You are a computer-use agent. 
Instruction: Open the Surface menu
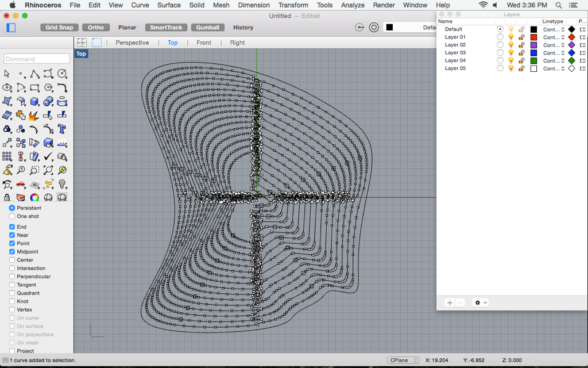click(x=169, y=5)
